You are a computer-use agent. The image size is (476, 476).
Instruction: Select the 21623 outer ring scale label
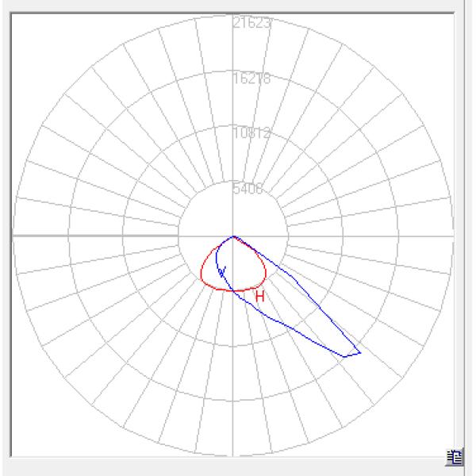tap(253, 23)
